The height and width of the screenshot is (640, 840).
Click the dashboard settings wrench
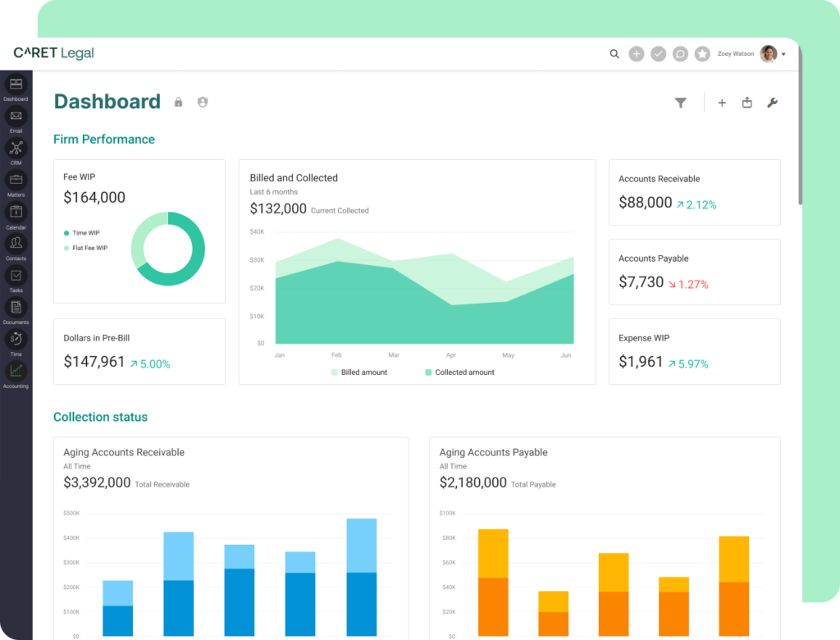[772, 103]
